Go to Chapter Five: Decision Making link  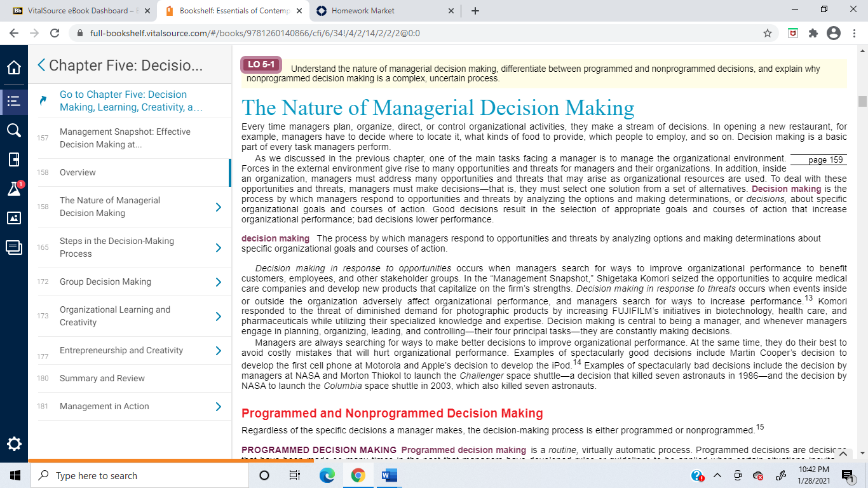tap(131, 100)
